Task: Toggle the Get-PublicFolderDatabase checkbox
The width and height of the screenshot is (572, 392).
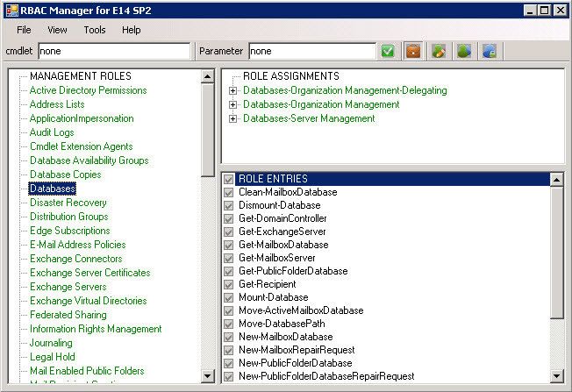Action: pyautogui.click(x=229, y=271)
